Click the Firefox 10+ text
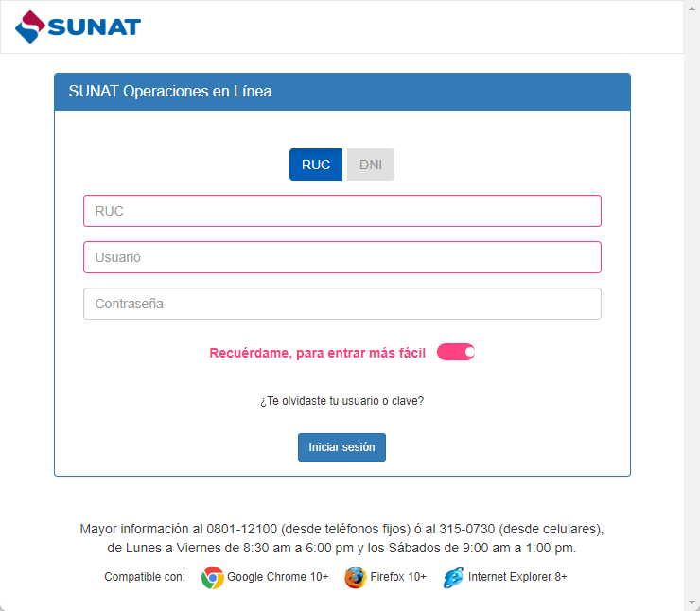The width and height of the screenshot is (700, 611). coord(398,577)
